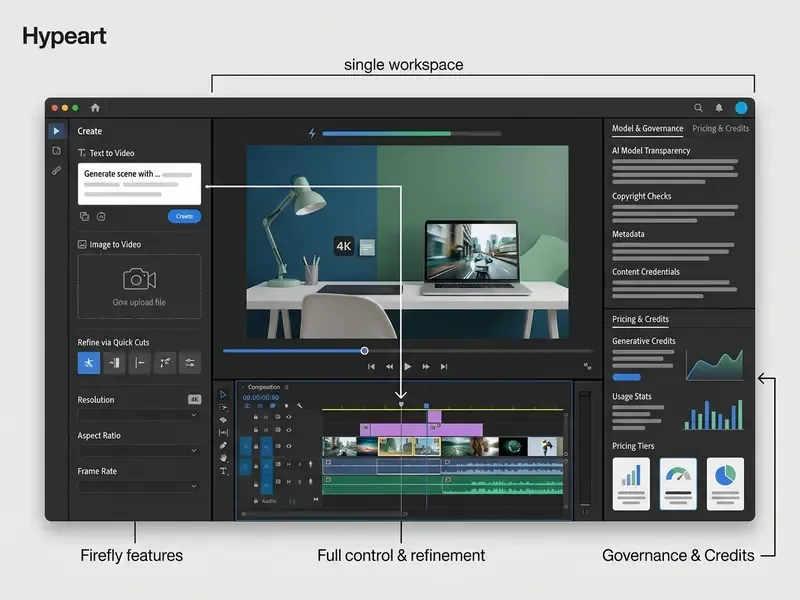Screen dimensions: 800x600
Task: Select the Type tool in timeline toolbar
Action: coord(223,471)
